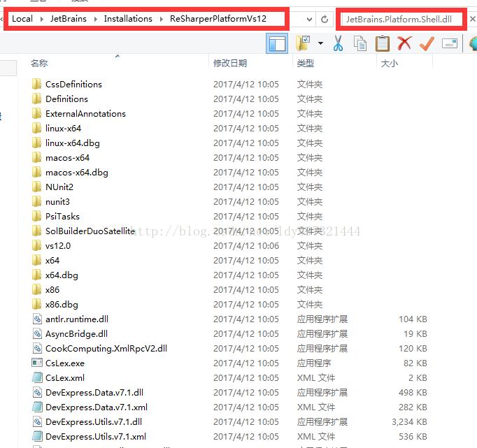Image resolution: width=477 pixels, height=448 pixels.
Task: Click the 3,234 KB size cell
Action: tap(409, 422)
